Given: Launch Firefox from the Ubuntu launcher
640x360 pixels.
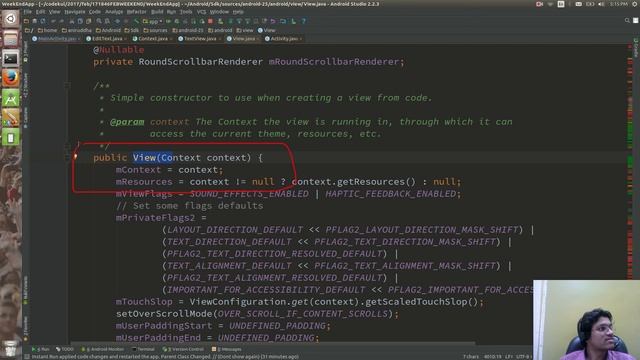Looking at the screenshot, I should [x=11, y=78].
